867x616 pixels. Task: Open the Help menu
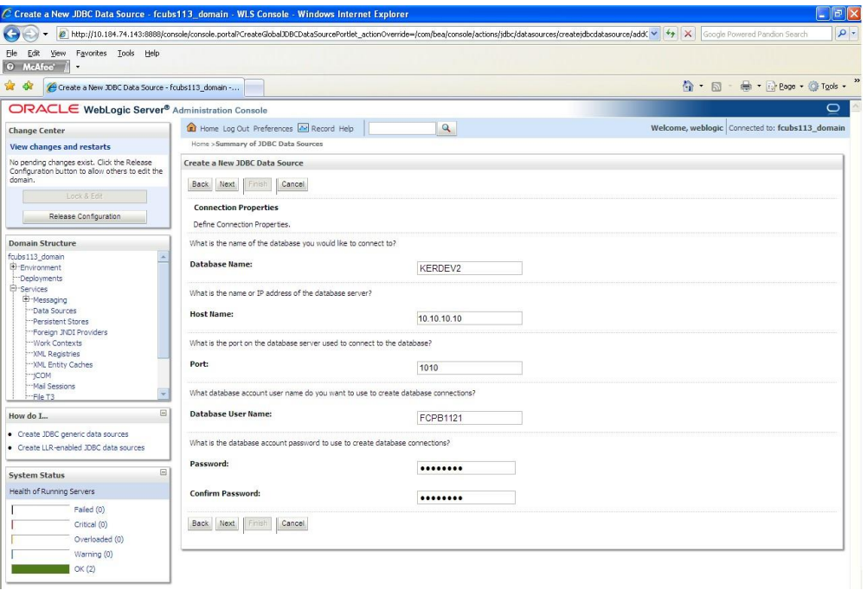coord(152,53)
